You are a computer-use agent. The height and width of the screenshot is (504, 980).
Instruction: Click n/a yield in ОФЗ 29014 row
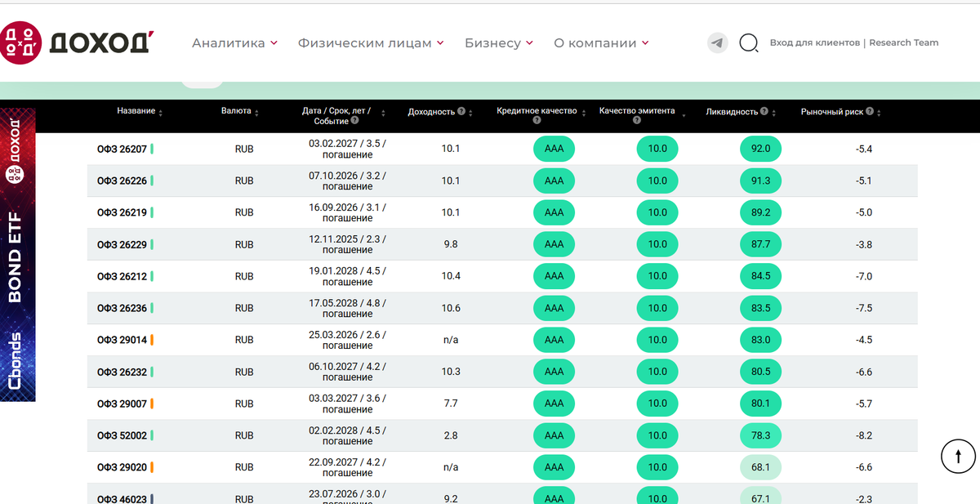pyautogui.click(x=451, y=340)
